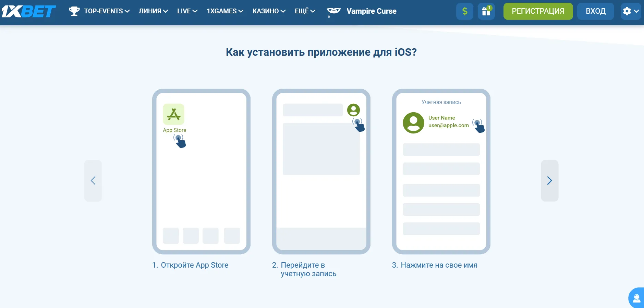Viewport: 644px width, 308px height.
Task: Open the live chat support bubble
Action: pyautogui.click(x=636, y=298)
